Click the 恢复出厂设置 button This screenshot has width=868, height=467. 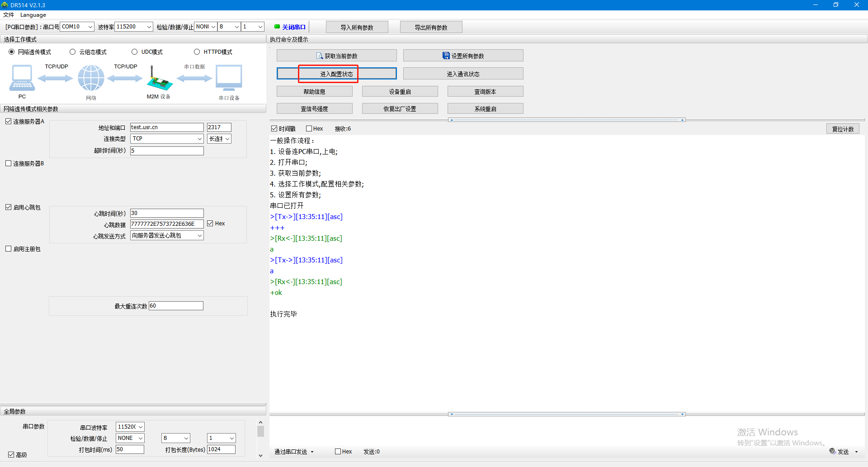400,109
